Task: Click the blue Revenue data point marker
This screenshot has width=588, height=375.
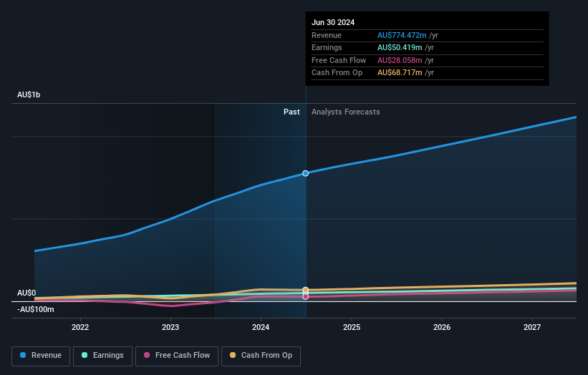Action: pos(306,173)
